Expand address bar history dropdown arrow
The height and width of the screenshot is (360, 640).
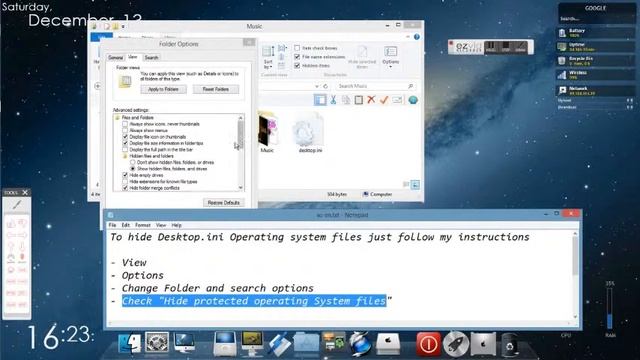pos(317,86)
